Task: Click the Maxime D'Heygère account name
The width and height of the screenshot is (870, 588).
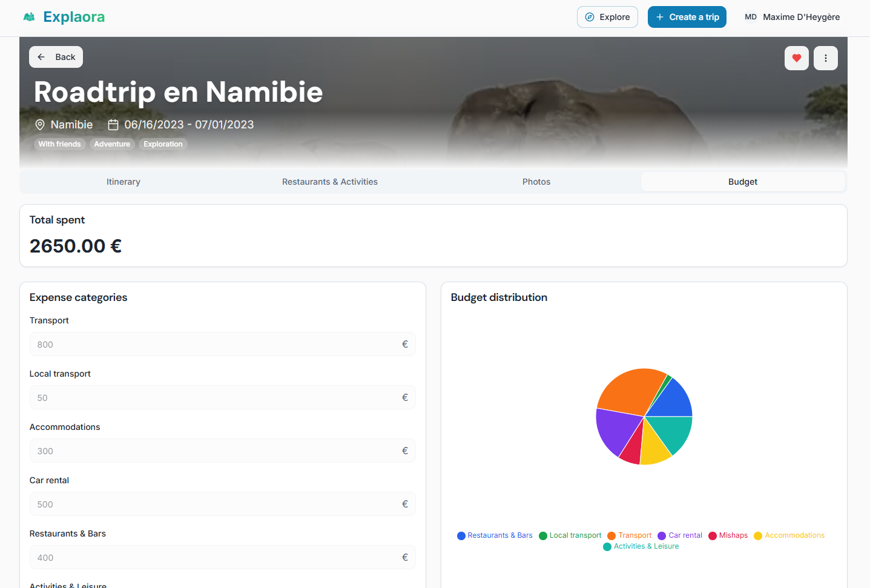Action: coord(801,16)
